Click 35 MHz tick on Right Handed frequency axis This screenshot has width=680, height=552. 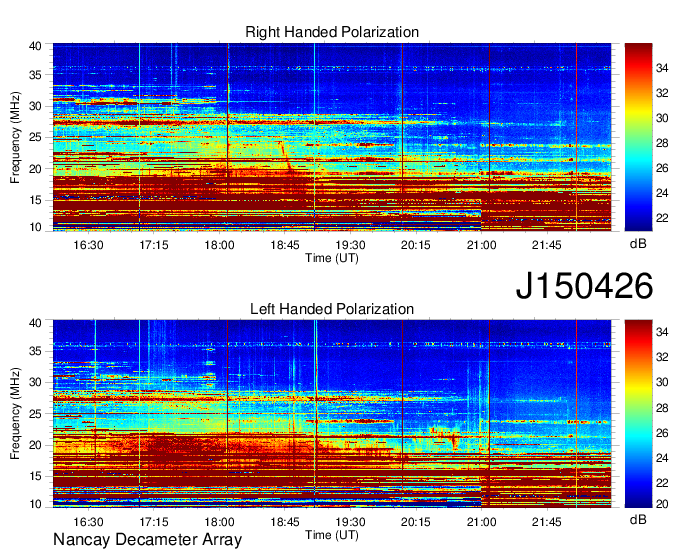coord(35,75)
